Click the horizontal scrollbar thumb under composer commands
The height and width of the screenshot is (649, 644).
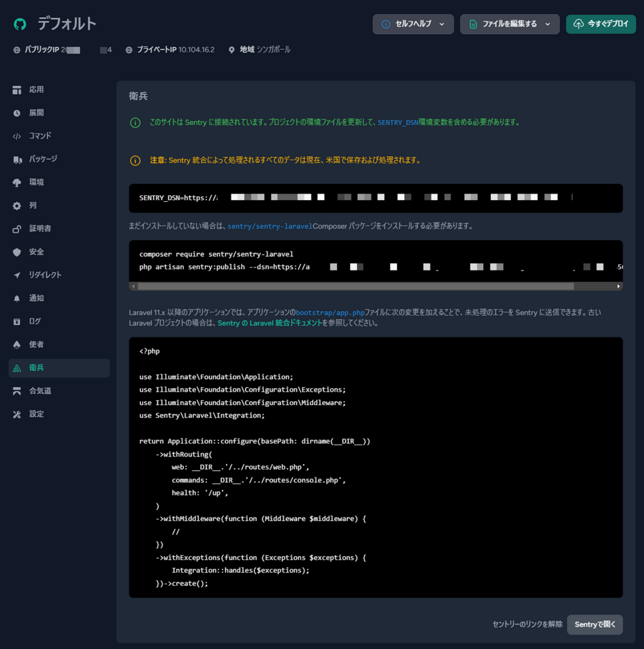356,286
